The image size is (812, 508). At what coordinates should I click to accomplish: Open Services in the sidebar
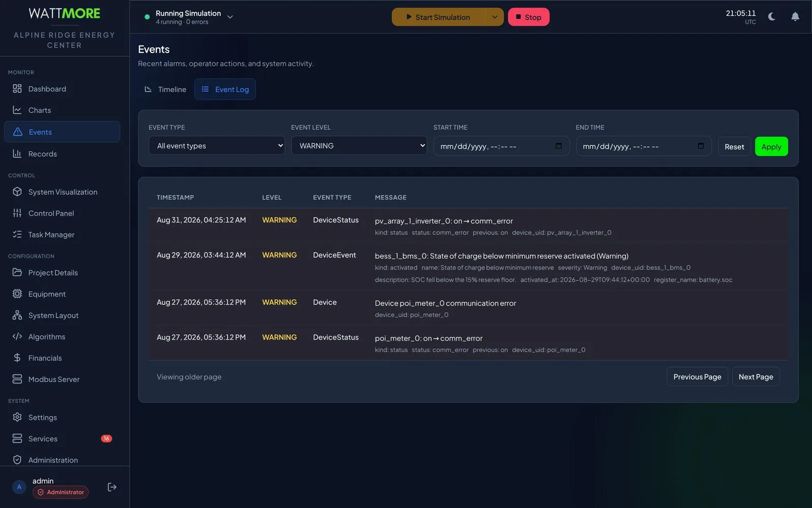pos(62,439)
